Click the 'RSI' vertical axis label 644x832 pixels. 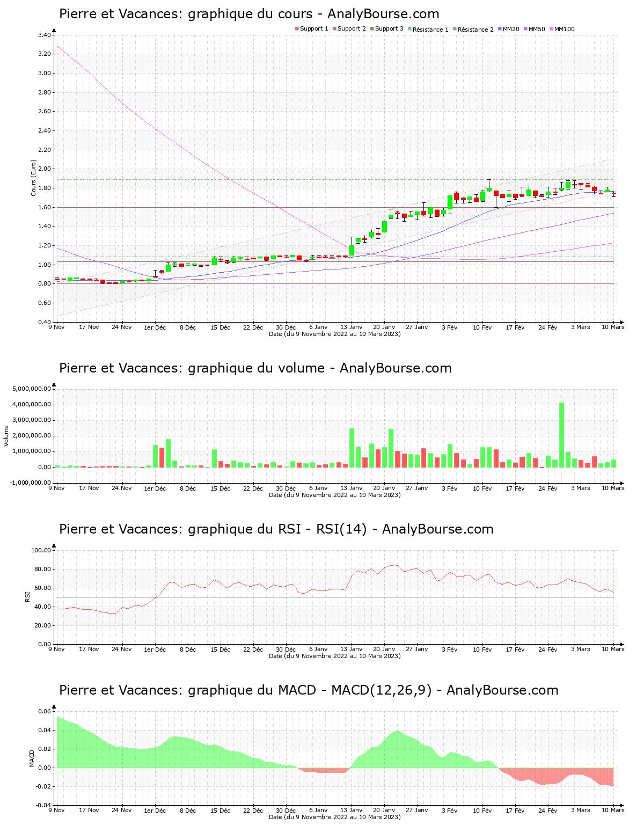(27, 596)
